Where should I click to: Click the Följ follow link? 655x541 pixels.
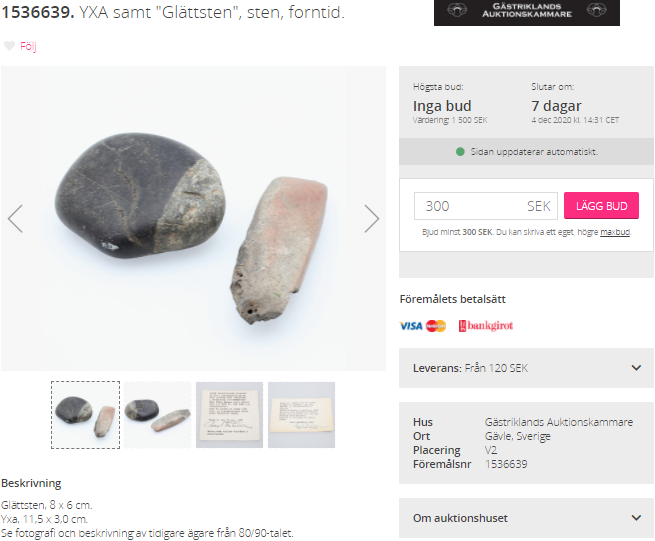[28, 46]
